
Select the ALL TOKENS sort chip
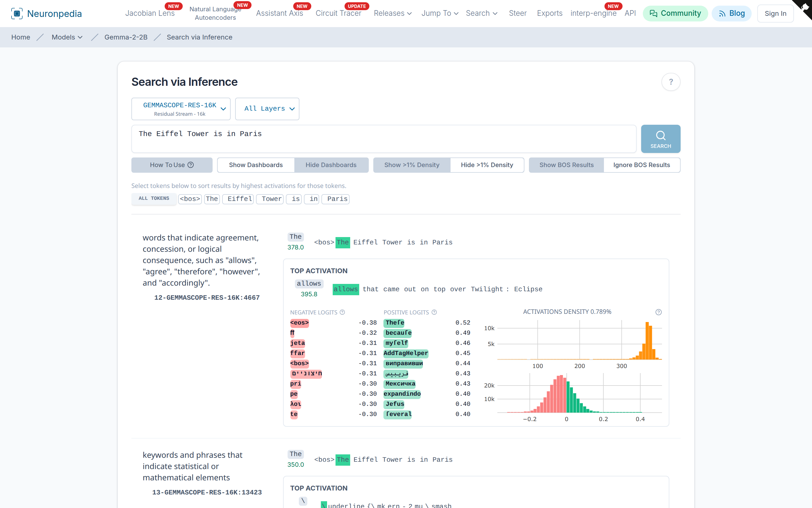point(154,199)
